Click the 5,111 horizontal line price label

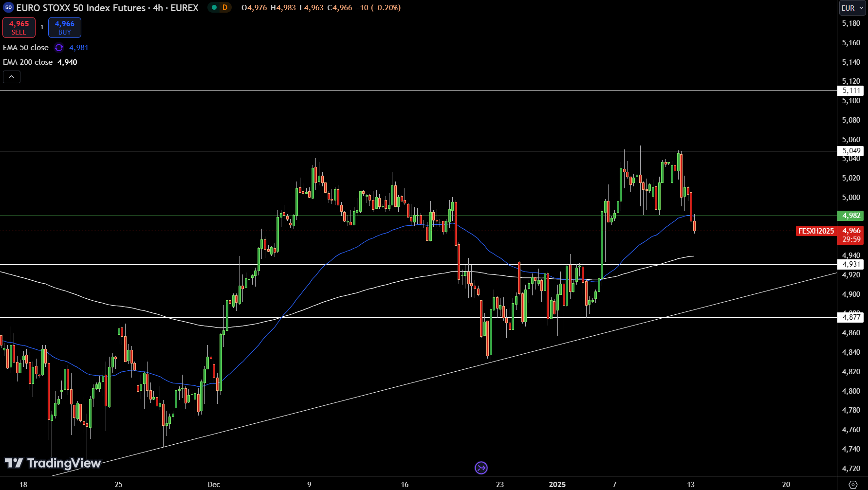coord(850,91)
